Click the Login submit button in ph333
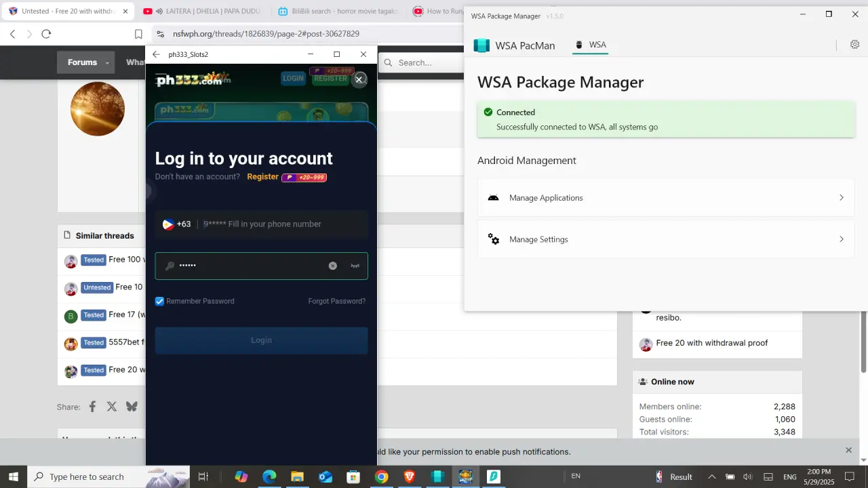The width and height of the screenshot is (868, 488). tap(261, 340)
